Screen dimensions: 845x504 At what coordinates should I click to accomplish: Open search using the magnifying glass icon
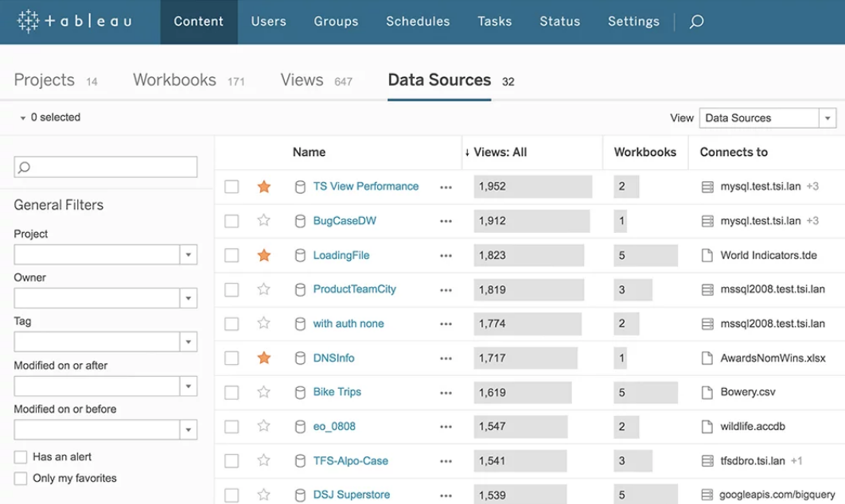(696, 21)
